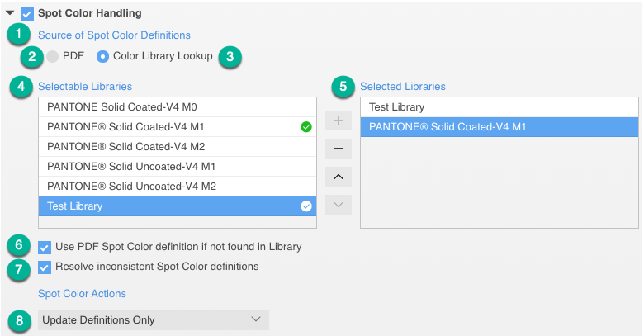Click the minus remove-library button
Viewport: 644px width, 336px height.
(339, 149)
